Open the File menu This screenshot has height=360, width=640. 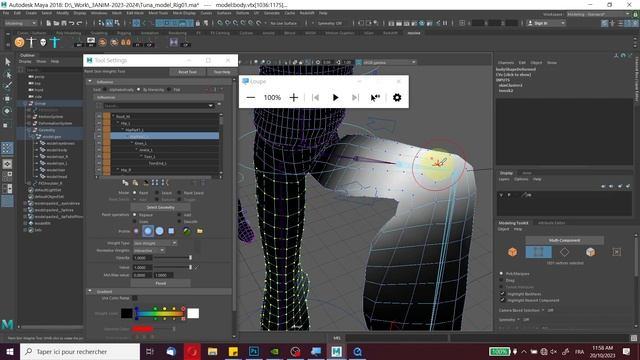click(x=6, y=13)
